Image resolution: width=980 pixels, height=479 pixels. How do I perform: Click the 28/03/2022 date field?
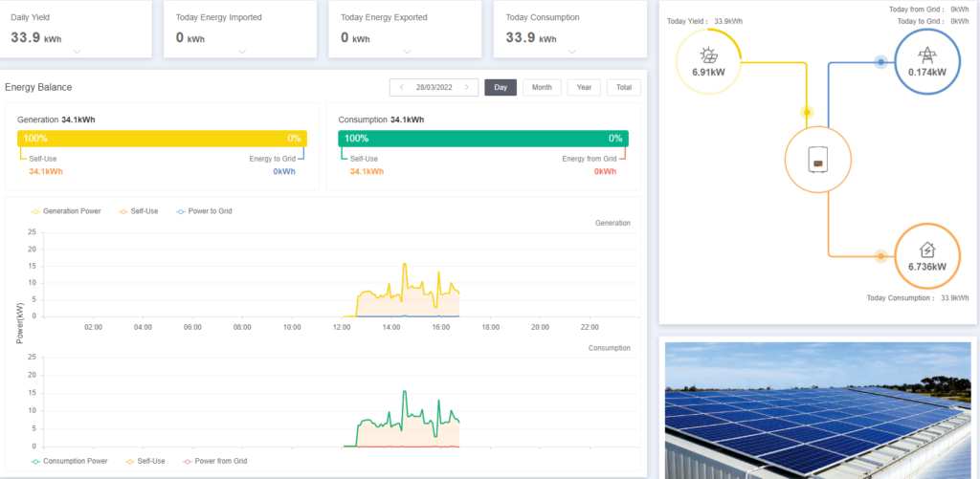click(434, 88)
